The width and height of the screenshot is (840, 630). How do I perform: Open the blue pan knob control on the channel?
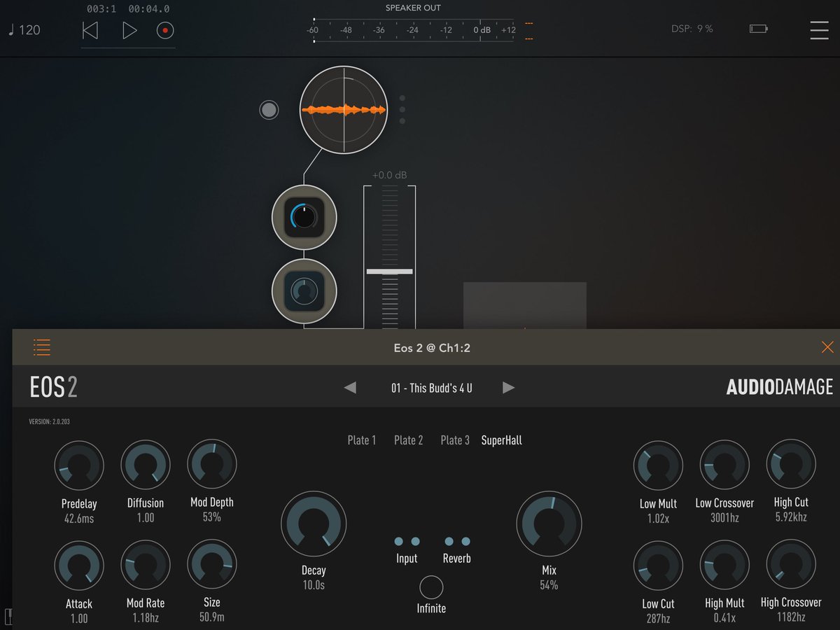point(304,217)
